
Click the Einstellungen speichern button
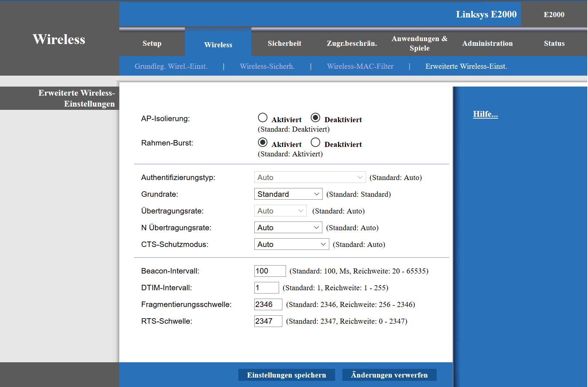[287, 375]
